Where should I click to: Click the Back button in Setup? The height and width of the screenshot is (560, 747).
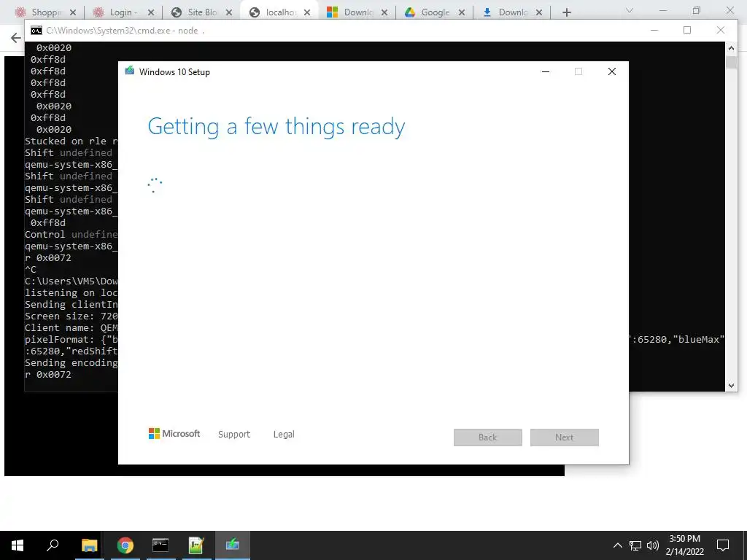pyautogui.click(x=488, y=437)
